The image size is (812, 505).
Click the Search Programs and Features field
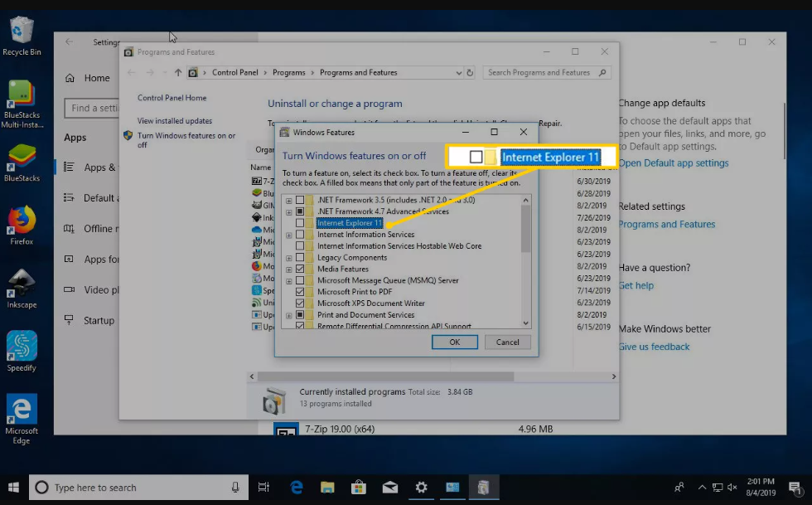(x=547, y=73)
